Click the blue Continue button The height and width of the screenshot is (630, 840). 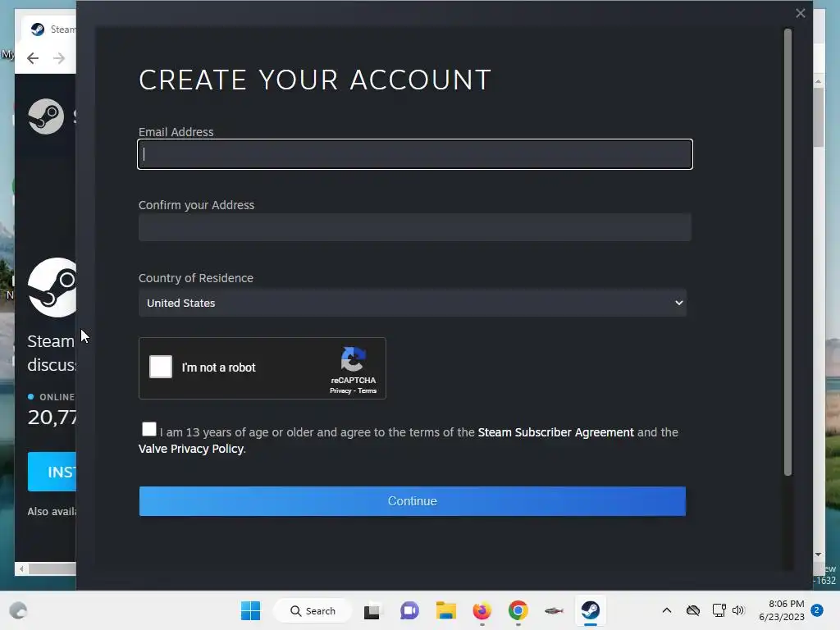point(412,501)
